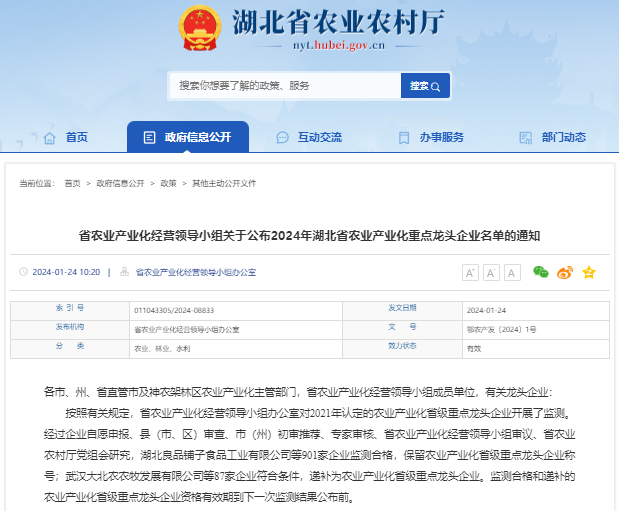Share the article to WeChat

pos(540,272)
